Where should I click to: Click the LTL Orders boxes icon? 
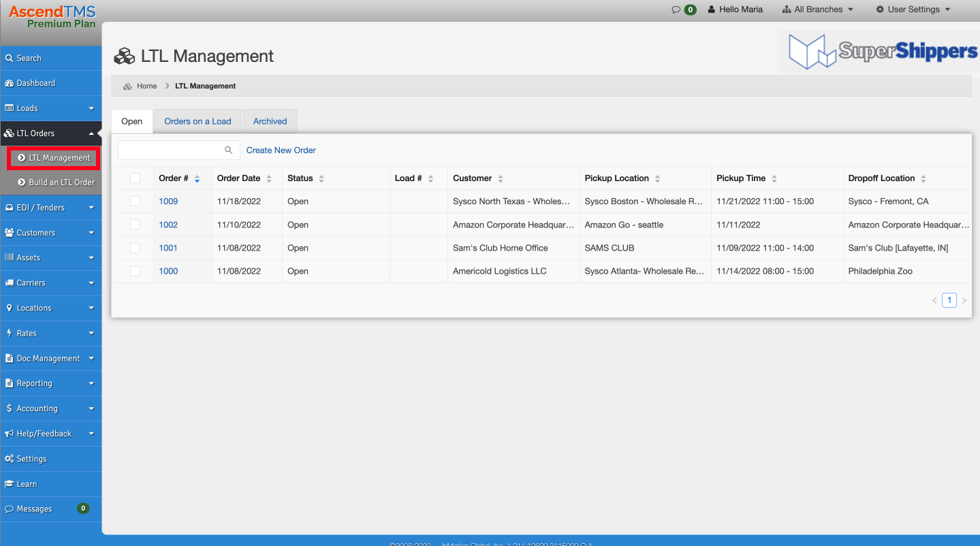(10, 133)
